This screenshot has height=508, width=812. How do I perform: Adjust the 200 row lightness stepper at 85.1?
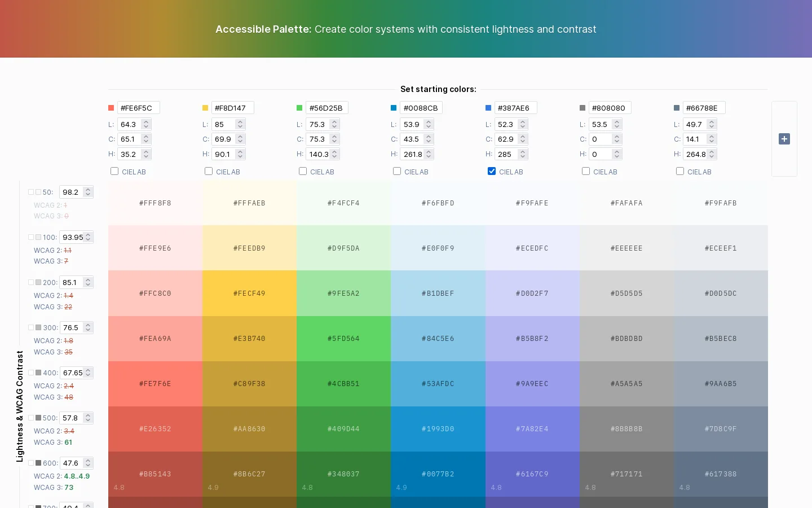pos(88,282)
